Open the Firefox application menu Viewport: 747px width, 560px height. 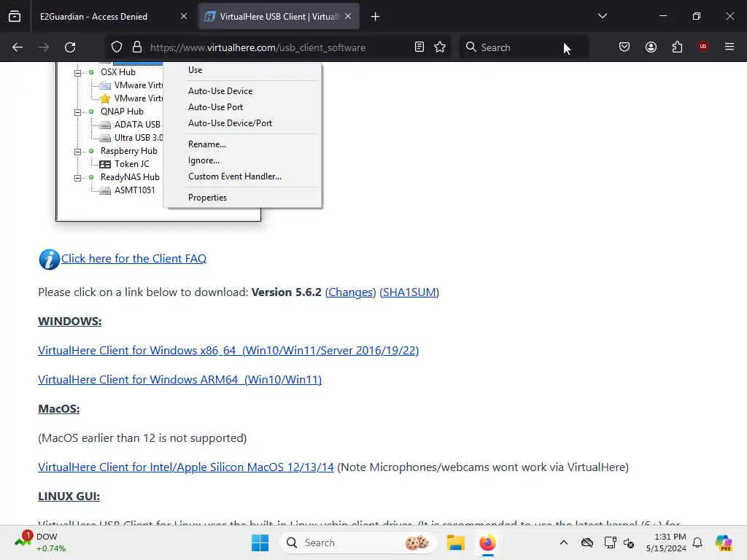(729, 47)
